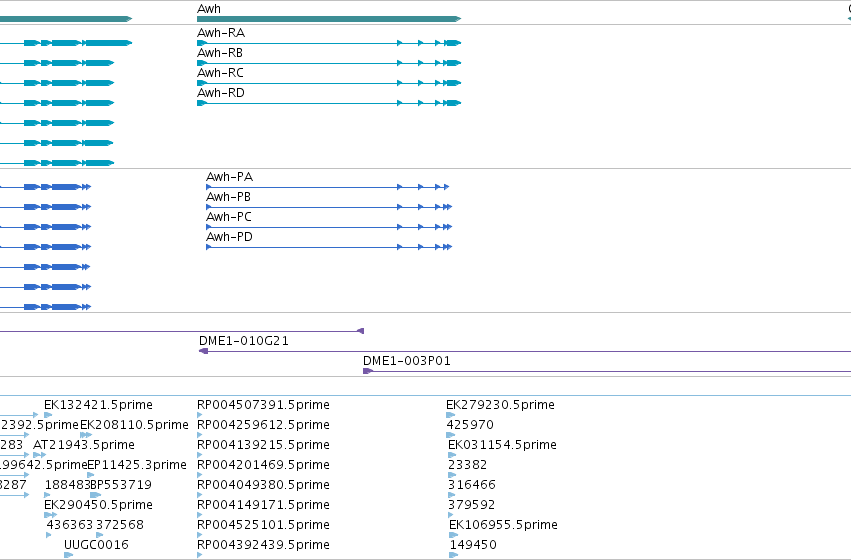The image size is (851, 560).
Task: Select EST RP004507391.5prime
Action: click(x=263, y=405)
